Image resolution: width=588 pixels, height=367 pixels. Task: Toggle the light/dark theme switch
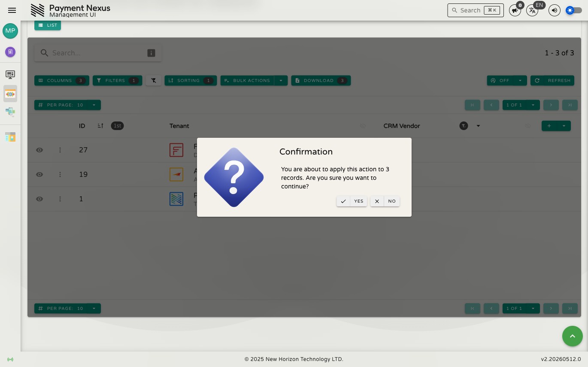coord(573,10)
